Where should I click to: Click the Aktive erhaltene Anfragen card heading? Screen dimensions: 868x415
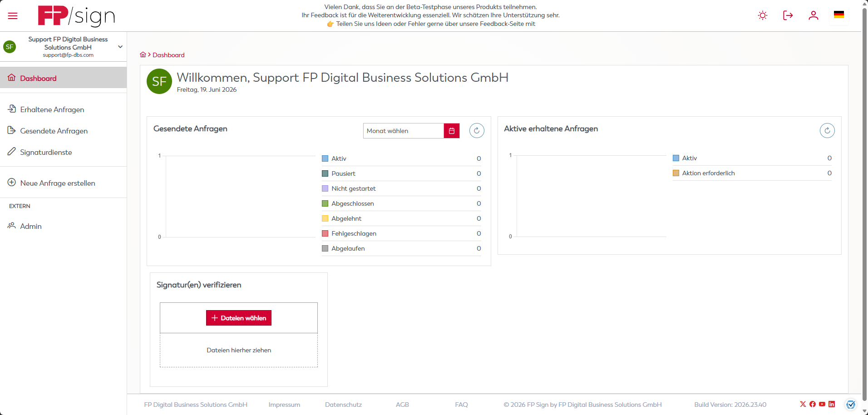551,128
